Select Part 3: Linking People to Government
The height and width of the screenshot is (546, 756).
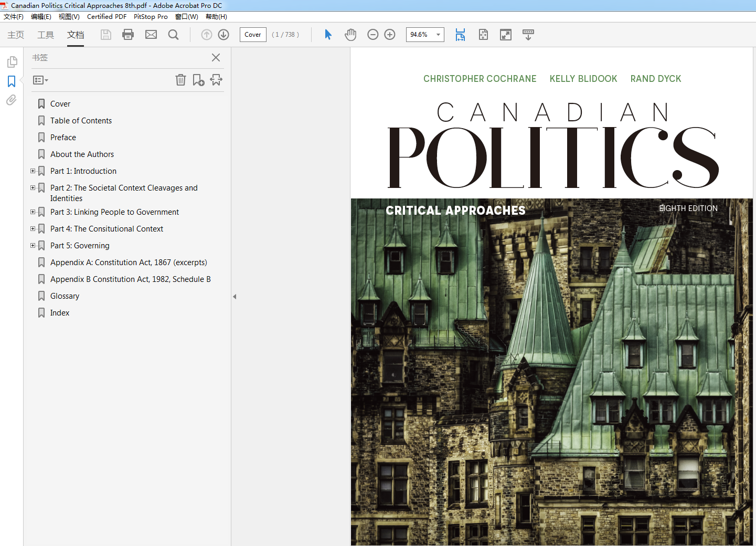coord(114,212)
